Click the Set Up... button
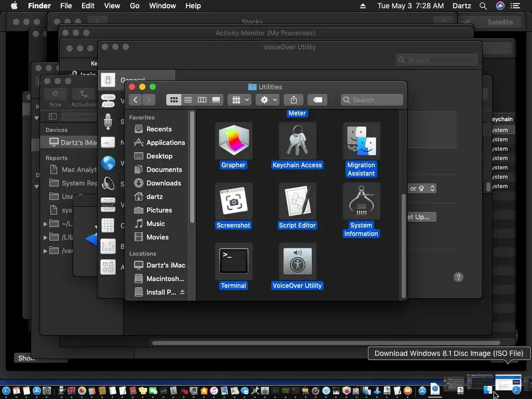Screen dimensions: 532x399 pyautogui.click(x=421, y=217)
